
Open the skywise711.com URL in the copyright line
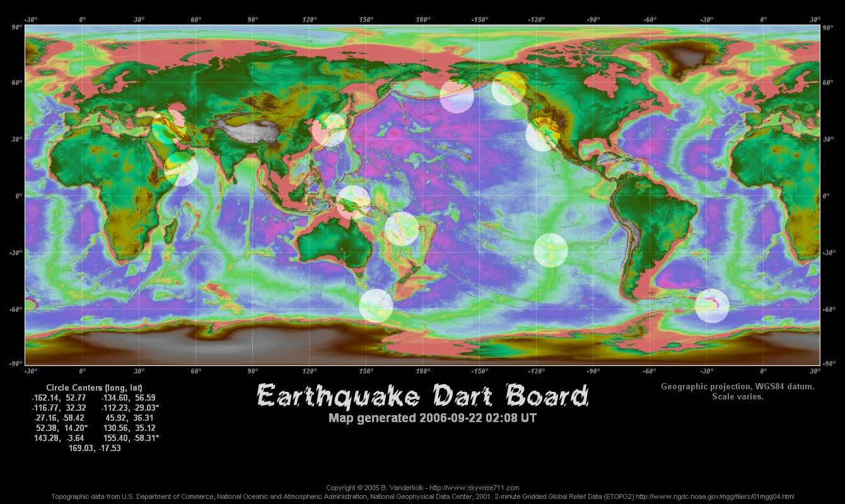pos(475,488)
